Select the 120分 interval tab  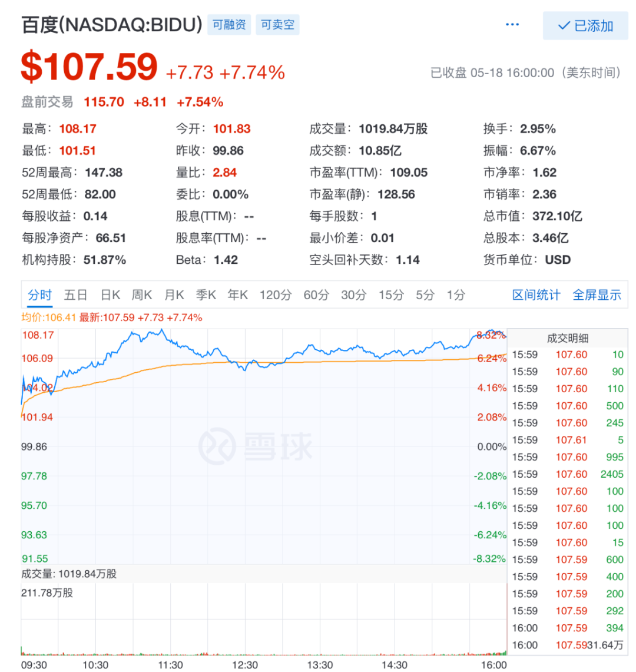tap(275, 295)
